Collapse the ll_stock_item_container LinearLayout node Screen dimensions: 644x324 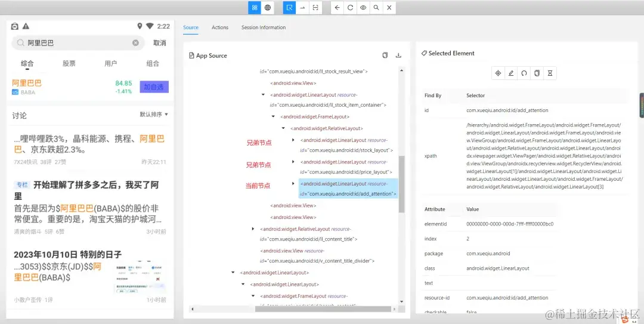pyautogui.click(x=264, y=94)
